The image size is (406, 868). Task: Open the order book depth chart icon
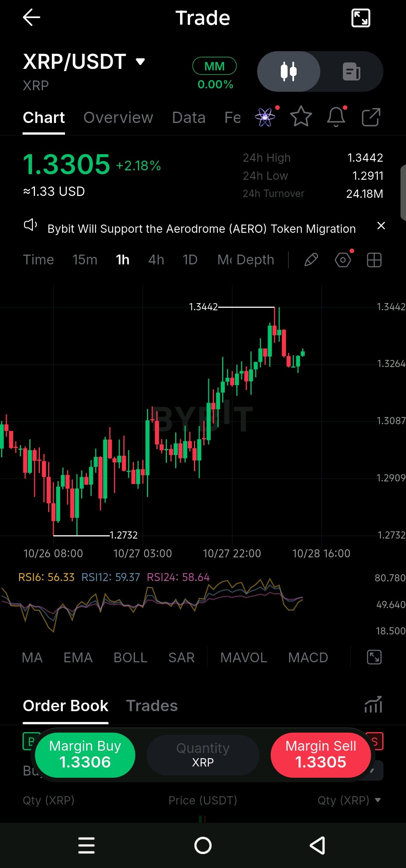coord(373,705)
